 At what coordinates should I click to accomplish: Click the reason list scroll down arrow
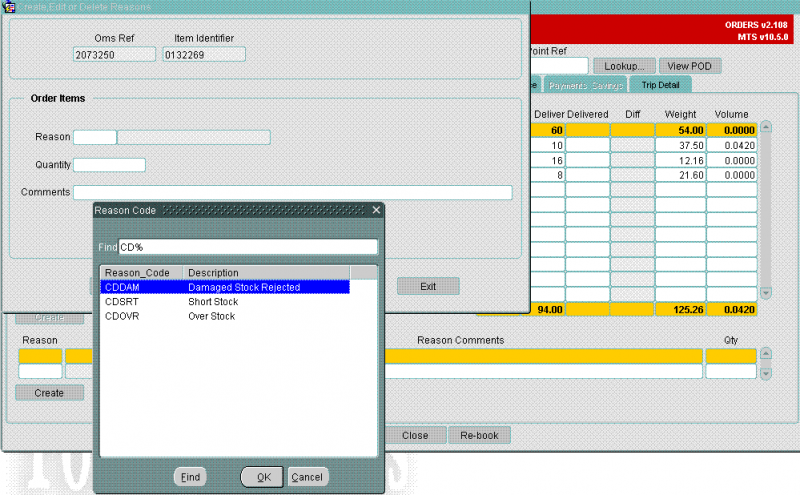pyautogui.click(x=765, y=374)
